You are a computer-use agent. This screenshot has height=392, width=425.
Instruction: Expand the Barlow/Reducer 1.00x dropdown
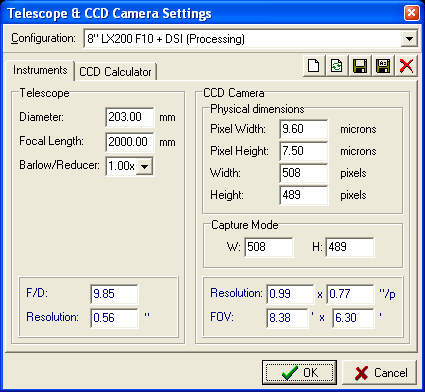coord(145,166)
